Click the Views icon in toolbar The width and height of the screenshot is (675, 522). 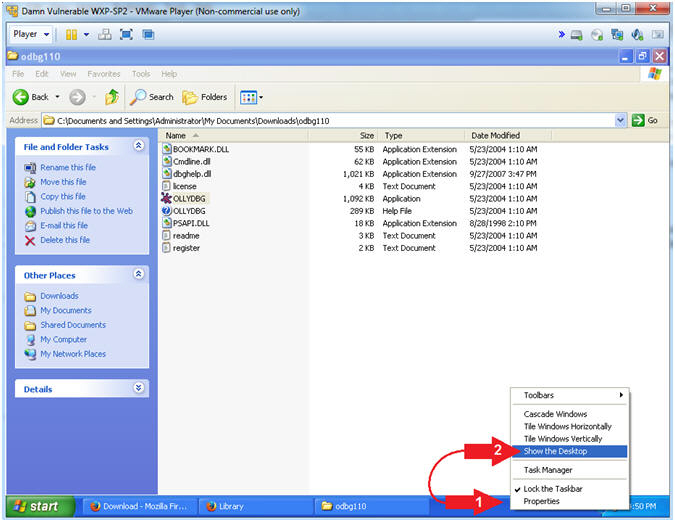tap(248, 97)
